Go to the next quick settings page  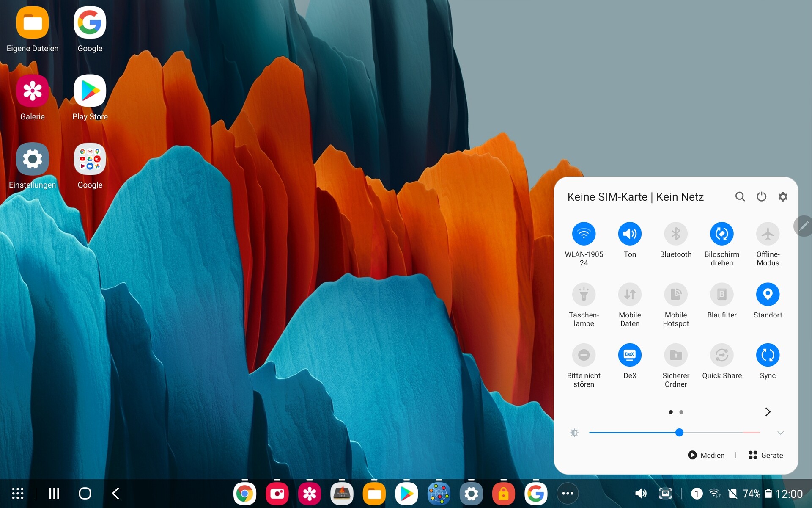768,411
